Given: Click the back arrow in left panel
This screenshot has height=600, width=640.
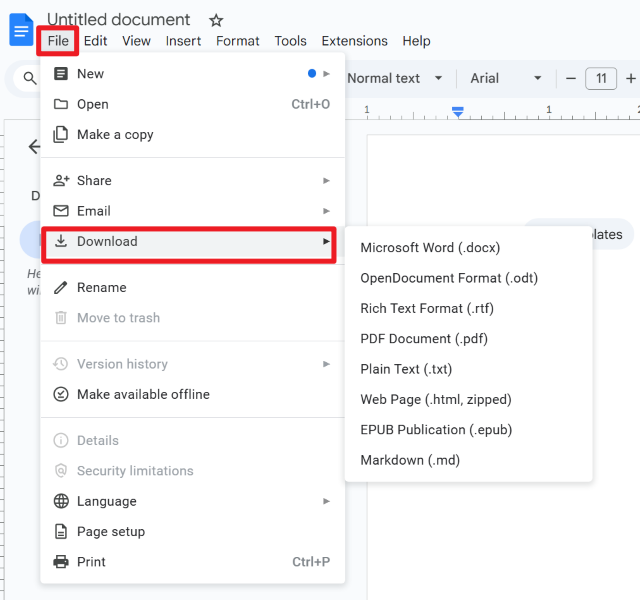Looking at the screenshot, I should (35, 147).
